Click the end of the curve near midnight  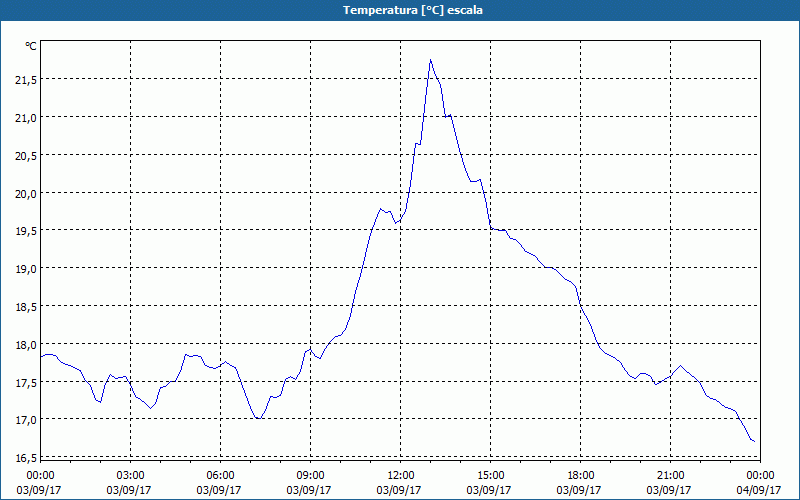point(754,441)
